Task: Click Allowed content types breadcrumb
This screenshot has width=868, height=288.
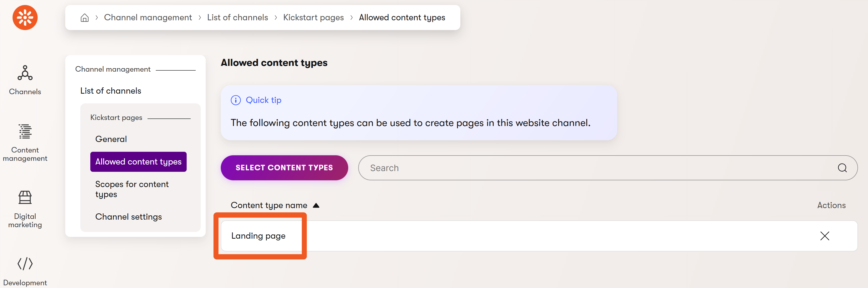Action: tap(402, 18)
